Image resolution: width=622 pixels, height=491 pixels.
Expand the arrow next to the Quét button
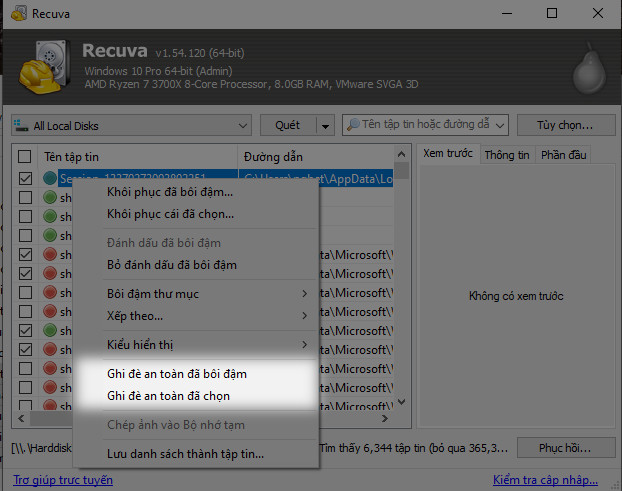pyautogui.click(x=324, y=126)
